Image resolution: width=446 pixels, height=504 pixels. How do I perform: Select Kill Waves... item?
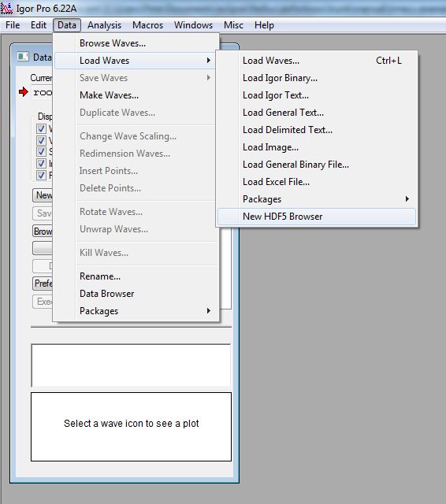tap(136, 253)
